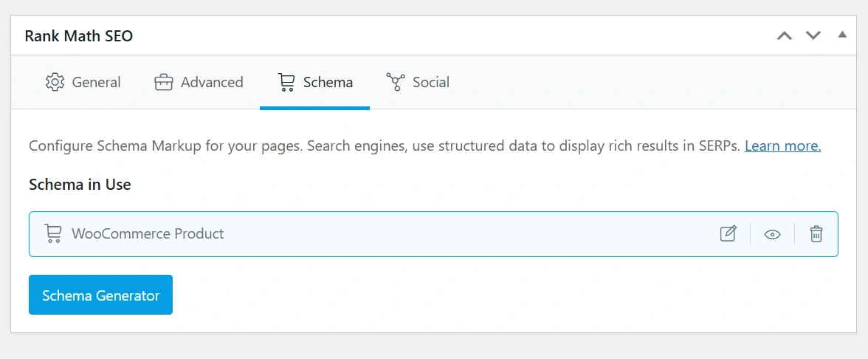
Task: Click the cart icon on Schema tab
Action: (286, 82)
